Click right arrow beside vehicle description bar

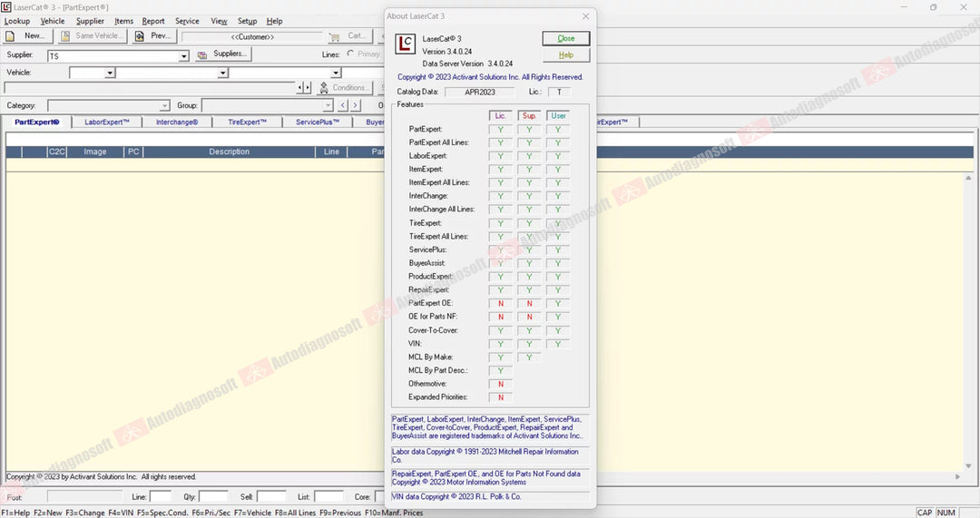pos(308,88)
